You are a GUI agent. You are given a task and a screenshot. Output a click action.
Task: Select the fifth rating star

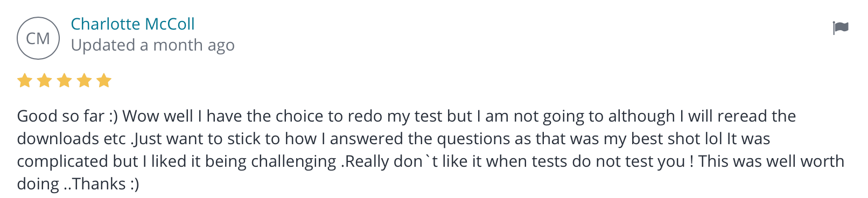104,81
